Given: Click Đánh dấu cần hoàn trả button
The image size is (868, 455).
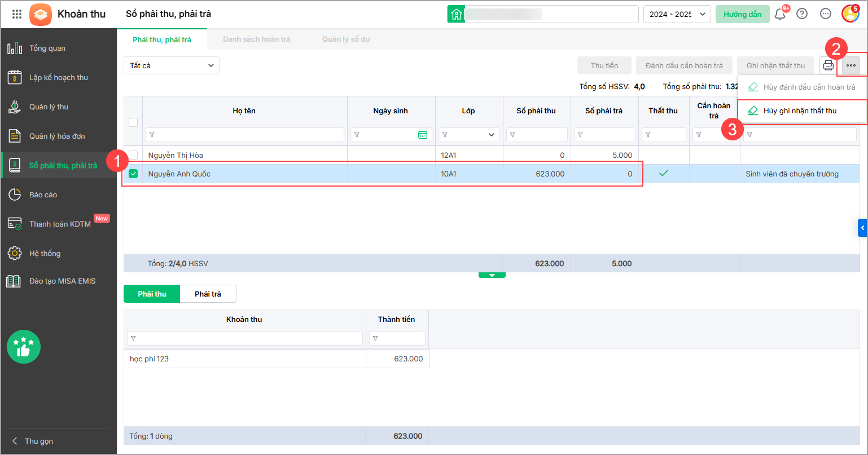Looking at the screenshot, I should tap(684, 65).
